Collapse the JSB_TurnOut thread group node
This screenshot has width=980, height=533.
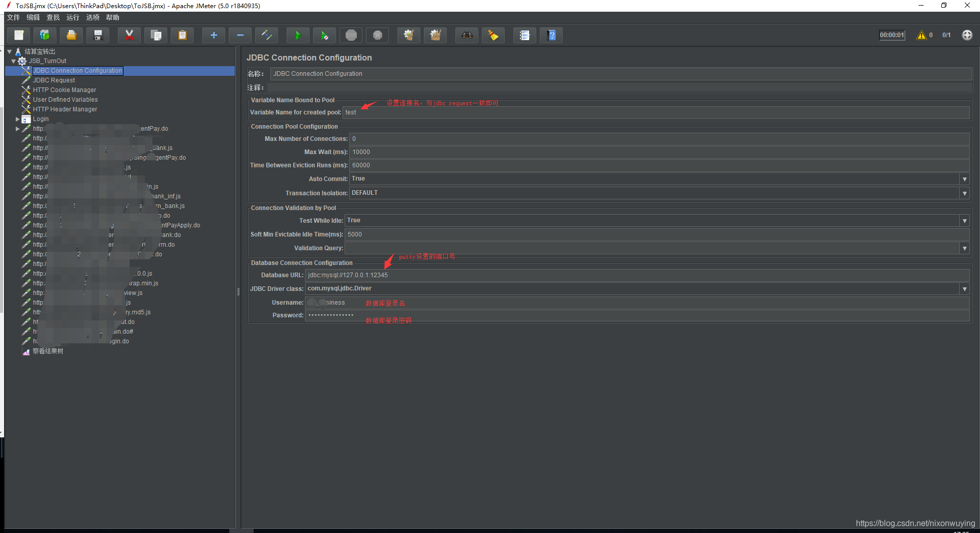coord(14,61)
